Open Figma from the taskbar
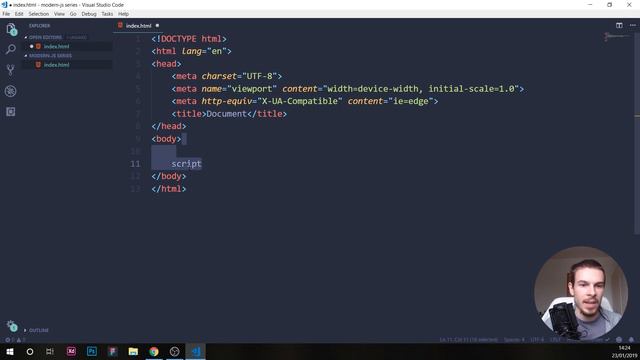 click(113, 351)
